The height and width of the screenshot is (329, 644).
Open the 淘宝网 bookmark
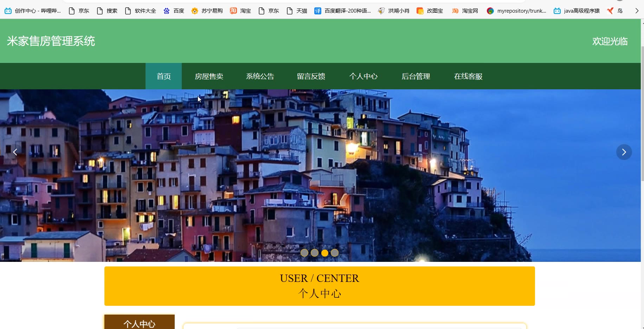point(465,11)
